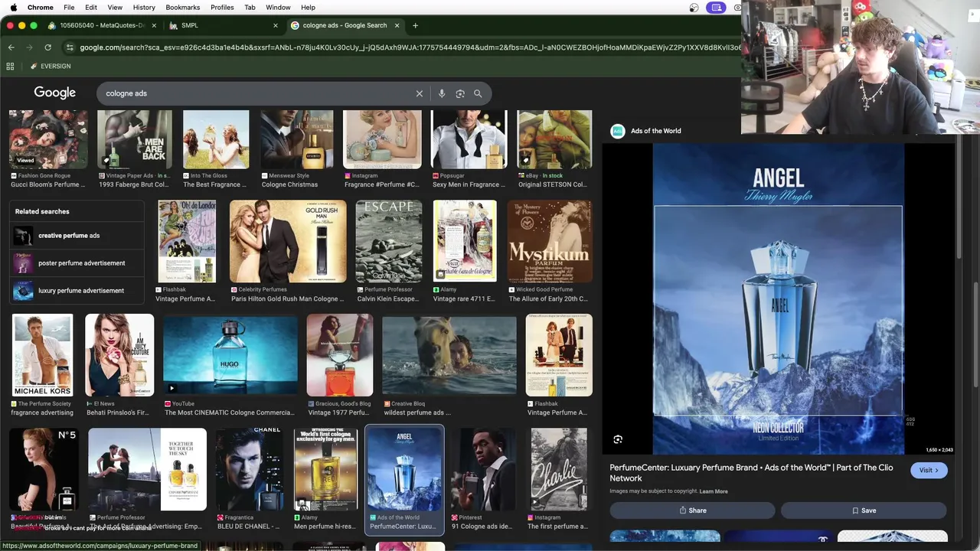Open the Profiles menu
The width and height of the screenshot is (980, 551).
tap(222, 7)
